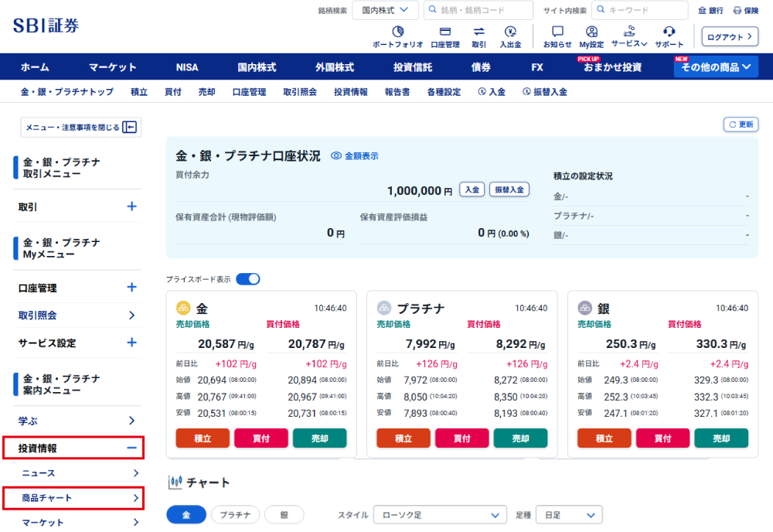This screenshot has width=773, height=532.
Task: Click the 更新 refresh button
Action: tap(741, 124)
